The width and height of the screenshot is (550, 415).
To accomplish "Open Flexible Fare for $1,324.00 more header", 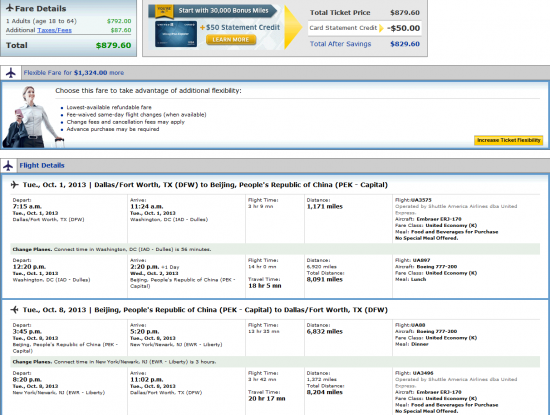I will (x=74, y=73).
